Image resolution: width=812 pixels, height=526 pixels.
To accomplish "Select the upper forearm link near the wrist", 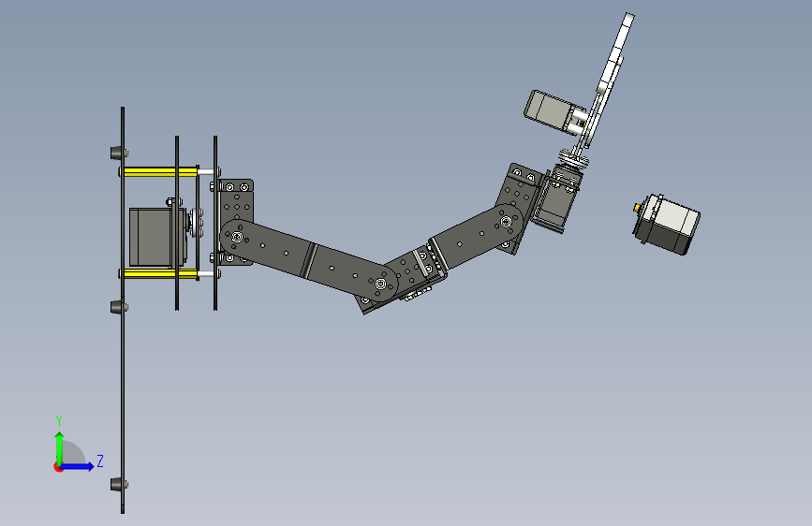I will coord(476,238).
